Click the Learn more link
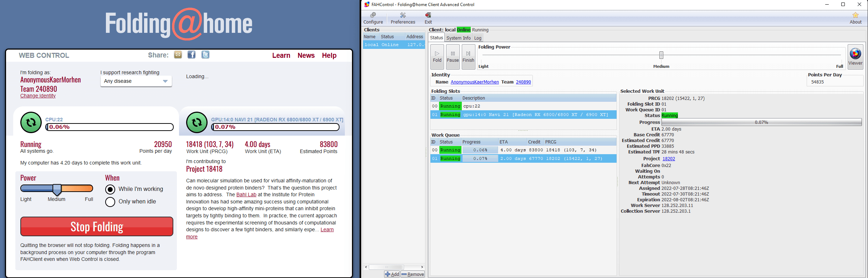 (x=260, y=233)
